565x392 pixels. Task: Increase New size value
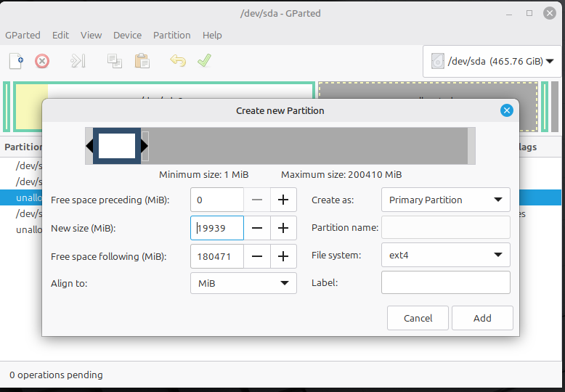(283, 228)
